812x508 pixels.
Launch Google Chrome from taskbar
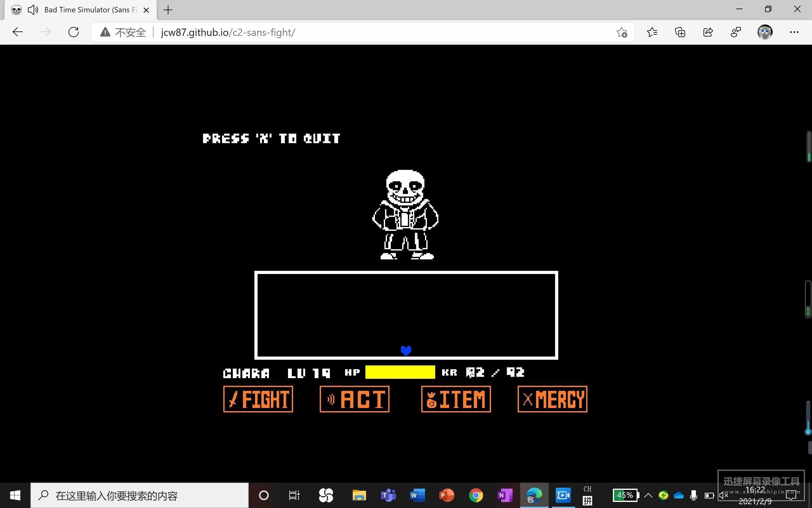[x=476, y=495]
